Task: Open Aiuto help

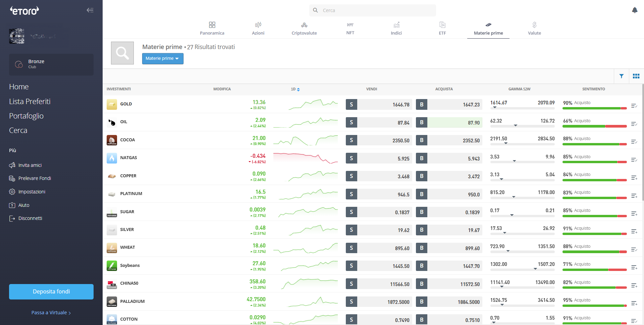Action: click(19, 205)
